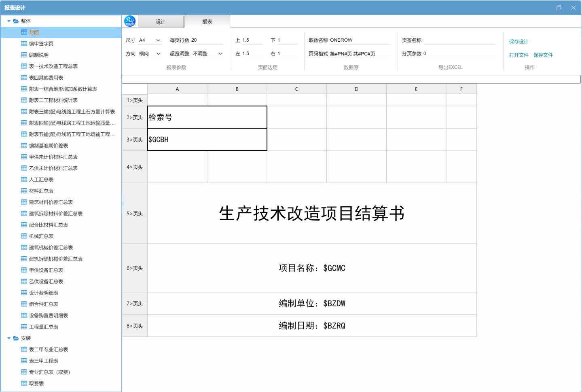The image size is (582, 392).
Task: Collapse the 整体 tree node
Action: tap(9, 21)
